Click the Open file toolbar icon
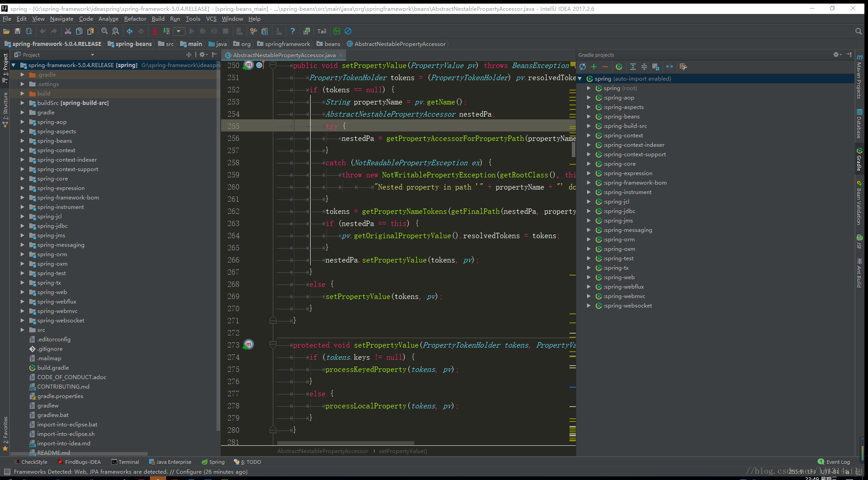 tap(6, 31)
